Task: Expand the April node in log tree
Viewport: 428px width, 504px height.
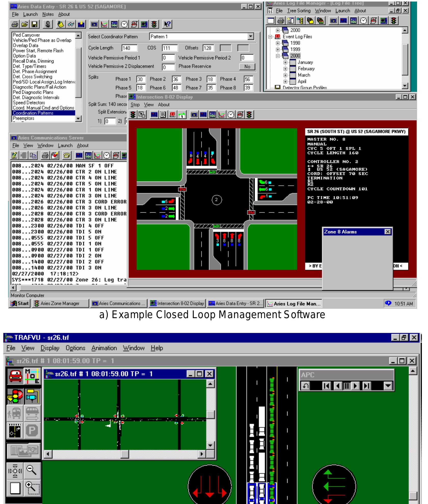Action: 286,82
